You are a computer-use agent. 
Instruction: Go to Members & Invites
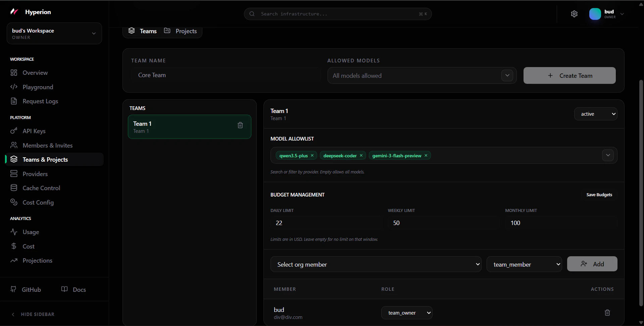[48, 145]
